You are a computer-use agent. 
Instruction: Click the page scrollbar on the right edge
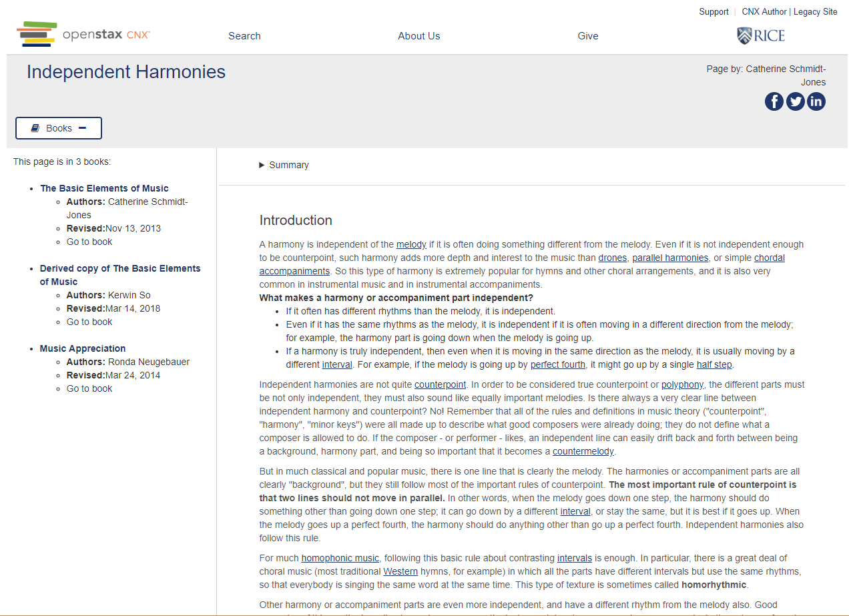(845, 307)
